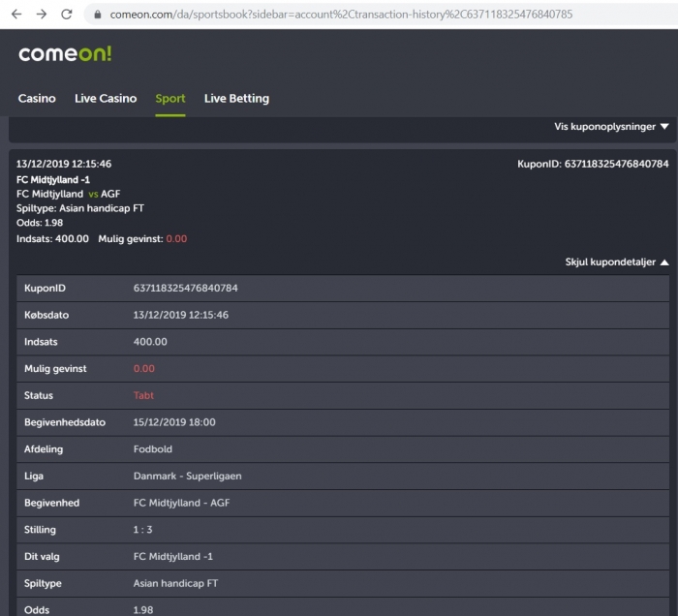
Task: Click the Indsats table value 400.00
Action: [150, 342]
